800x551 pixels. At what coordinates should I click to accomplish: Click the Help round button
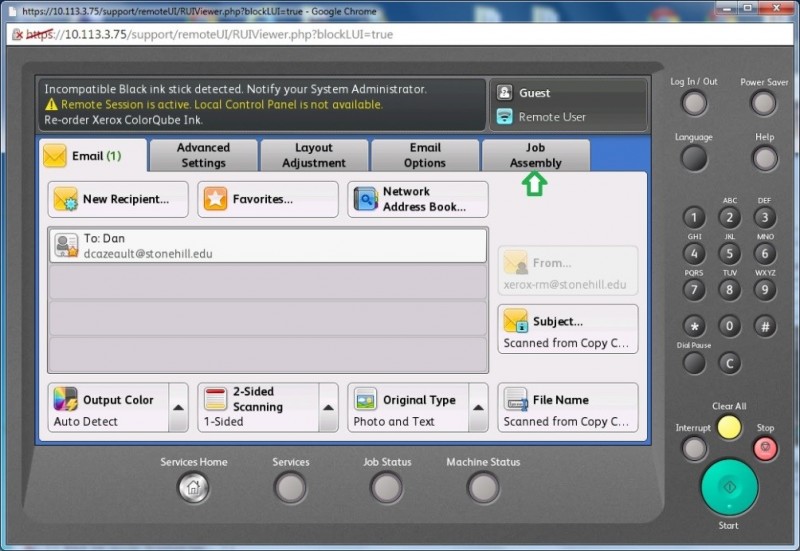click(765, 158)
